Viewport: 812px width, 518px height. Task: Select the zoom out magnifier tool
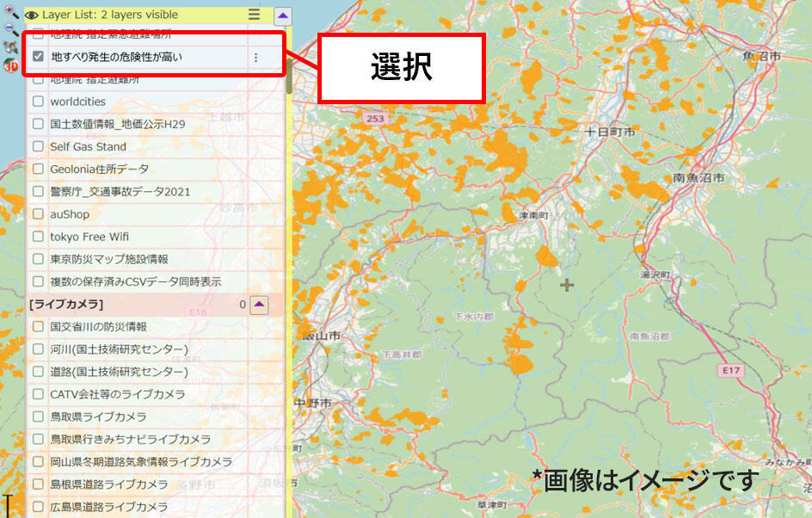(11, 28)
